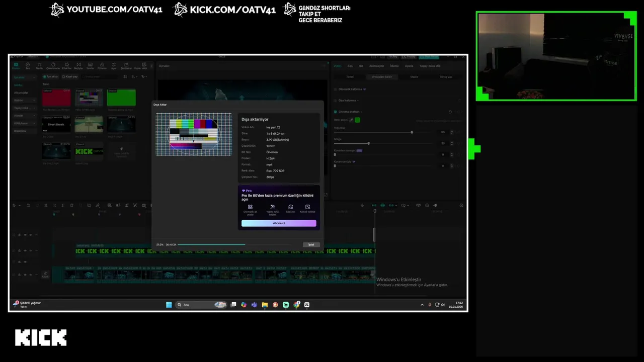The image size is (644, 362).
Task: Click the Rec. 709 SDR value
Action: 275,171
